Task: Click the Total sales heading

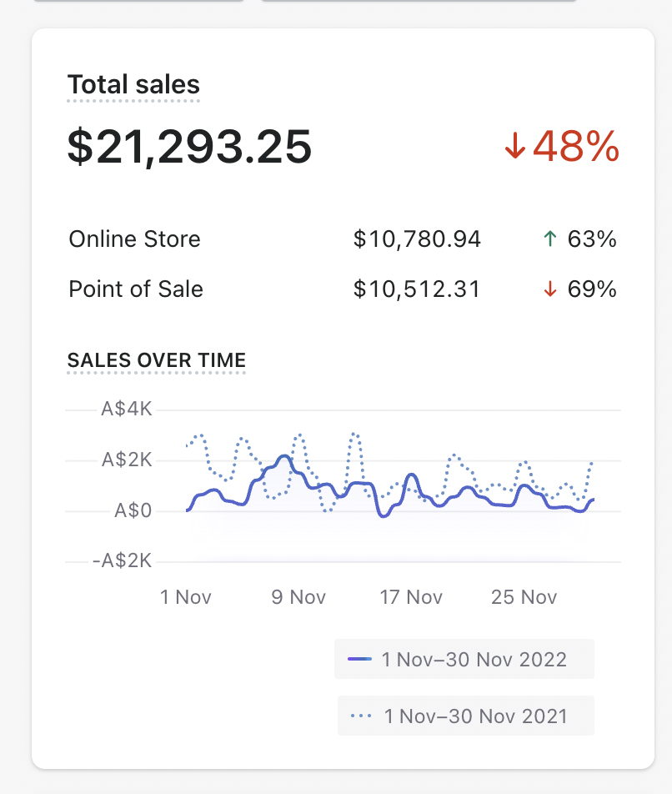Action: pos(133,85)
